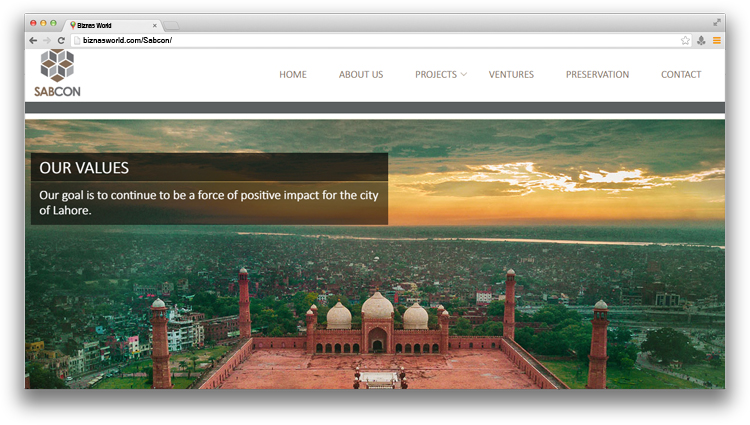Navigate to the Ventures page
This screenshot has width=750, height=425.
tap(511, 75)
